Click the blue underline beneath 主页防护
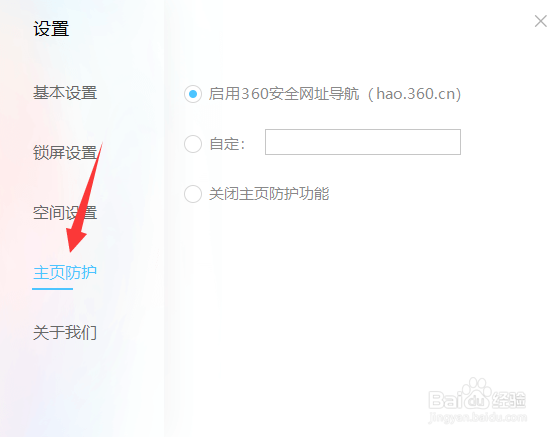559x437 pixels. coord(52,289)
